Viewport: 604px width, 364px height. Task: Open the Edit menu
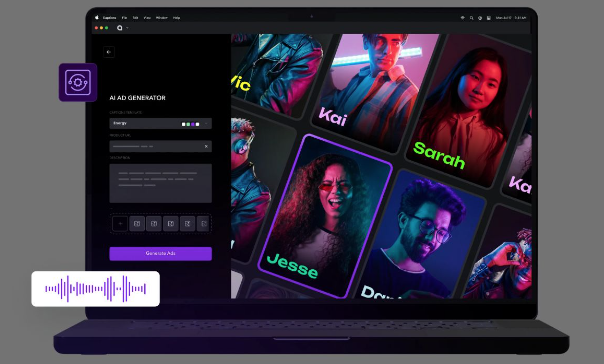[x=135, y=18]
